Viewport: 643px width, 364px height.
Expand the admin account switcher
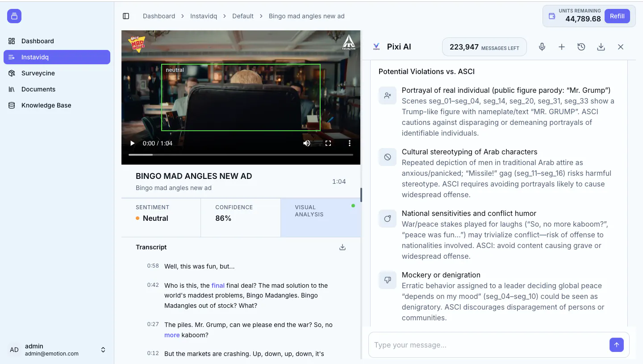pos(103,350)
